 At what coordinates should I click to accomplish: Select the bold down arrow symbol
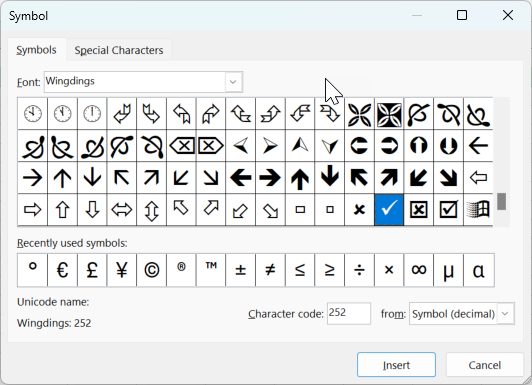pos(329,177)
